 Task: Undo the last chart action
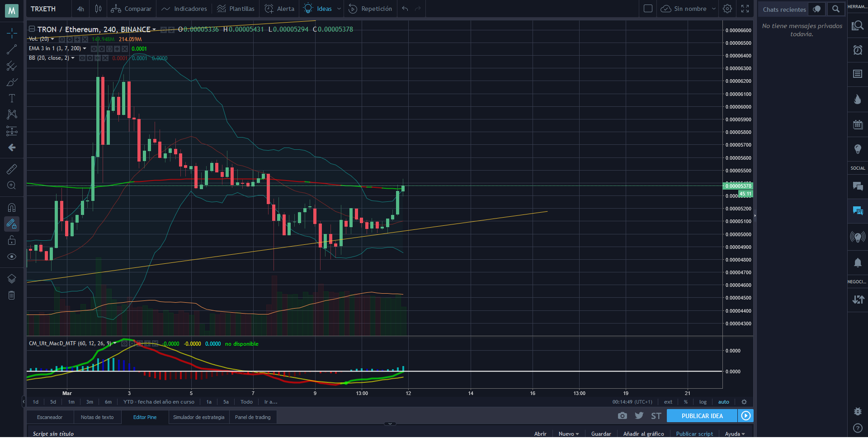(405, 9)
